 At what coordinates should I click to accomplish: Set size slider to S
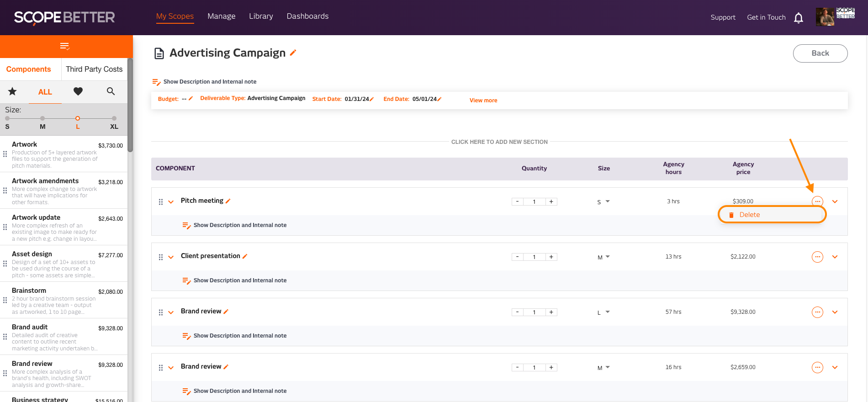tap(7, 118)
